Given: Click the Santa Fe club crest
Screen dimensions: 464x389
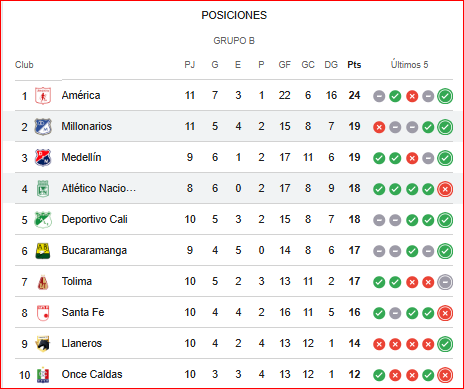Looking at the screenshot, I should click(43, 313).
